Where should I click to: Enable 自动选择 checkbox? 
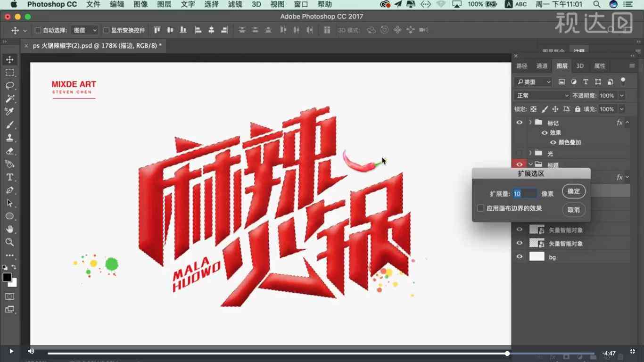[38, 30]
